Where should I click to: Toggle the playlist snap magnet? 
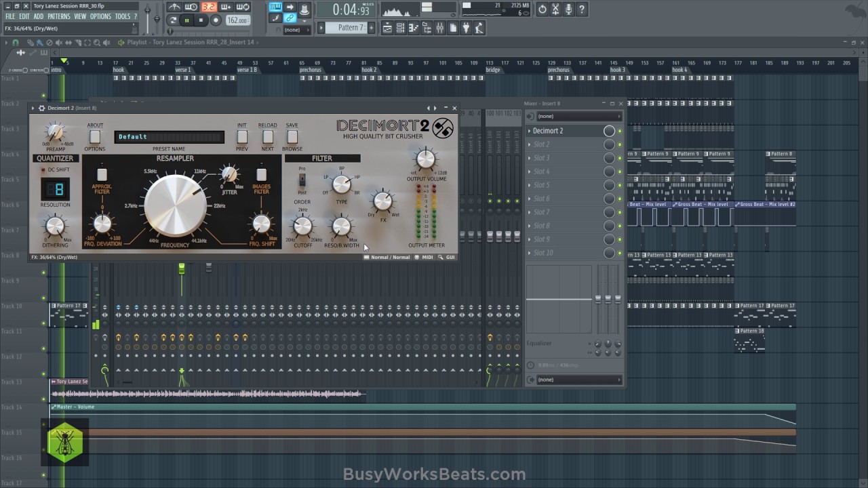point(16,42)
